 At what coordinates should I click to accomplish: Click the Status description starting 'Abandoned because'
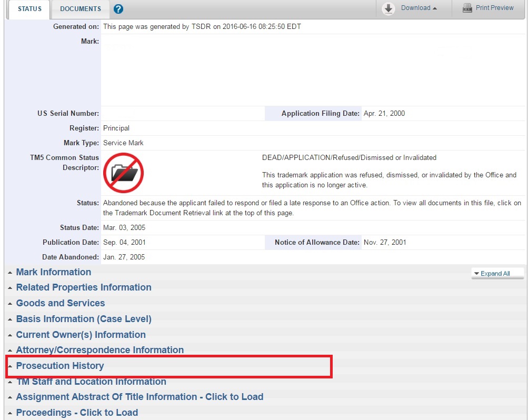(x=312, y=208)
